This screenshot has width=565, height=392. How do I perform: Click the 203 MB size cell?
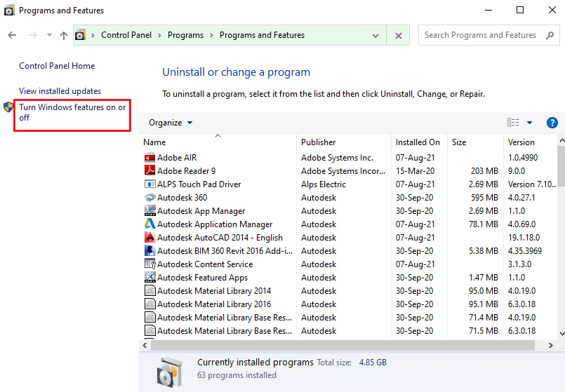pos(484,170)
